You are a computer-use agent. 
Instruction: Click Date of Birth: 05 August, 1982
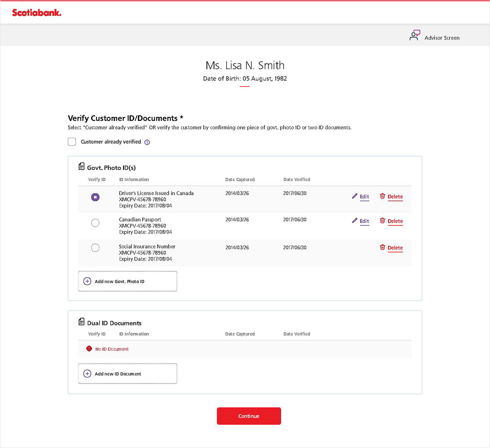pyautogui.click(x=245, y=78)
